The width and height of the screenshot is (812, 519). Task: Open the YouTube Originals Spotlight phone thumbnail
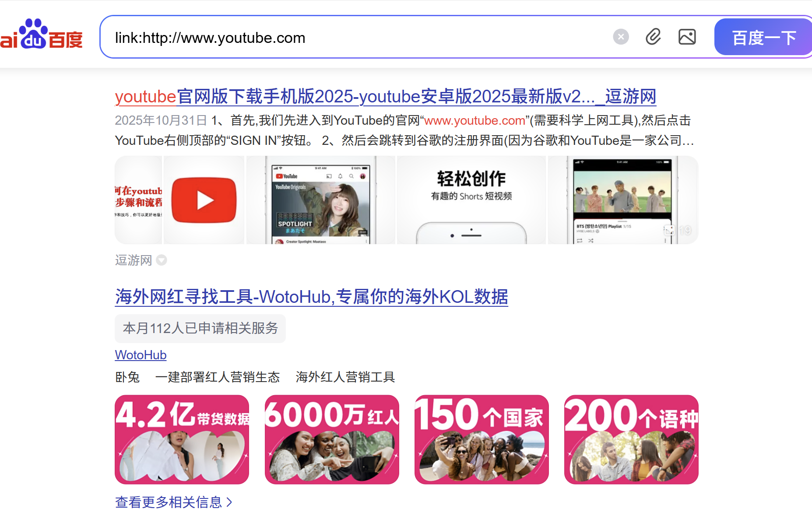pos(320,200)
